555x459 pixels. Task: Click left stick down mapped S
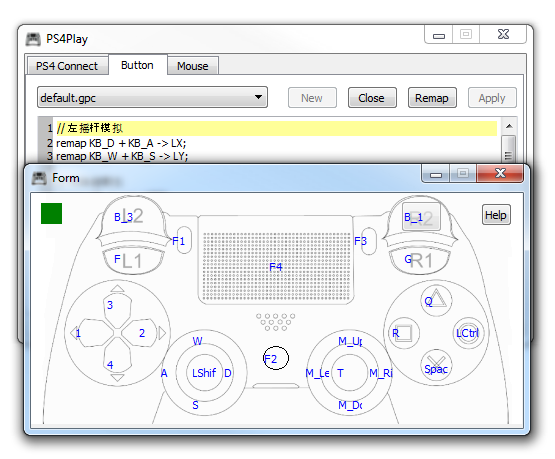click(x=195, y=405)
